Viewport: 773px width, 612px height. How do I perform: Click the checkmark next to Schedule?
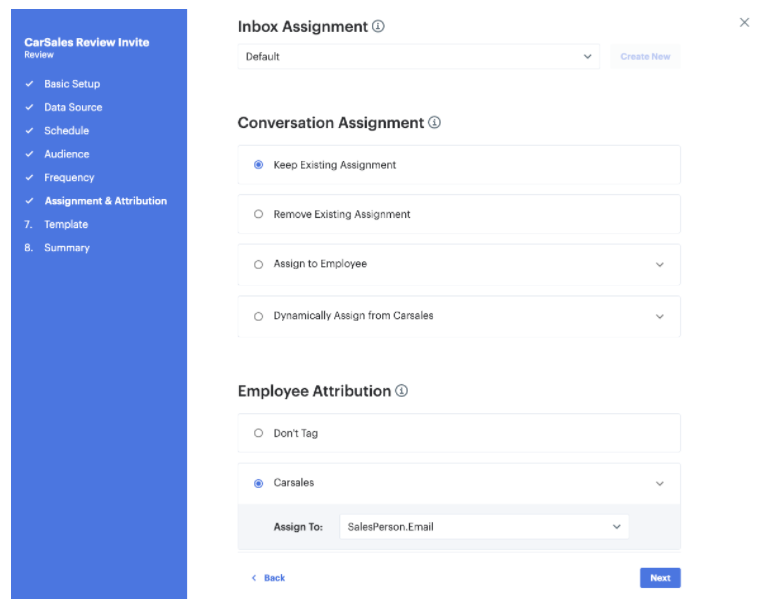click(x=30, y=131)
